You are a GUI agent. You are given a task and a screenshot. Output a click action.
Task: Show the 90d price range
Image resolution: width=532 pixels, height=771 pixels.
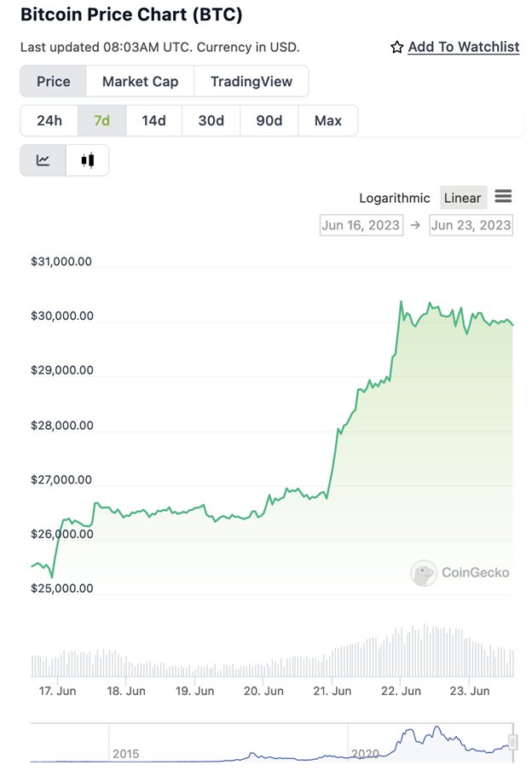[269, 120]
